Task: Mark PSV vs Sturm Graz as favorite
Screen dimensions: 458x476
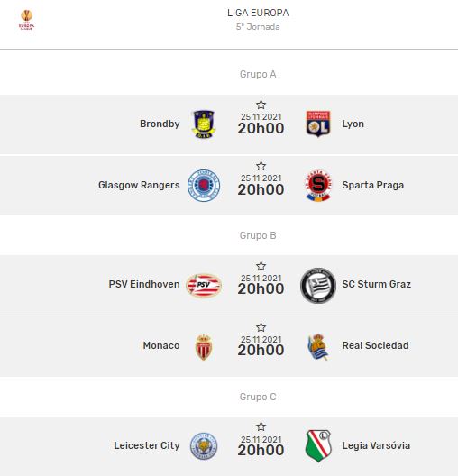Action: [x=261, y=266]
